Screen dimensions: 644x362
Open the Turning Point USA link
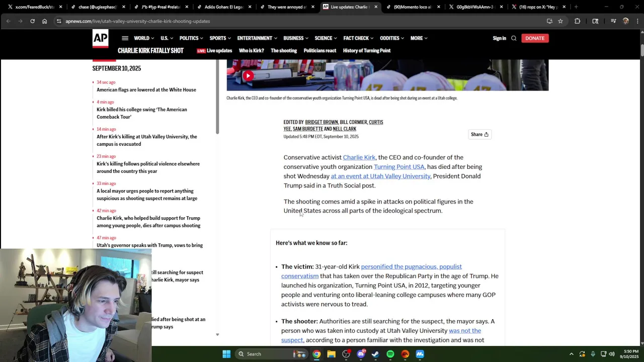pos(399,167)
